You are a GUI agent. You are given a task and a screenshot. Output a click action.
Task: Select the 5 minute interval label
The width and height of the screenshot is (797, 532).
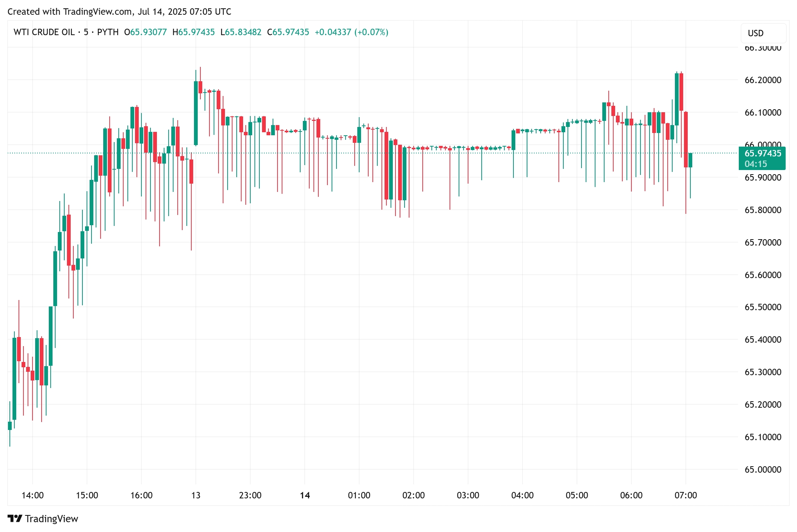[86, 32]
